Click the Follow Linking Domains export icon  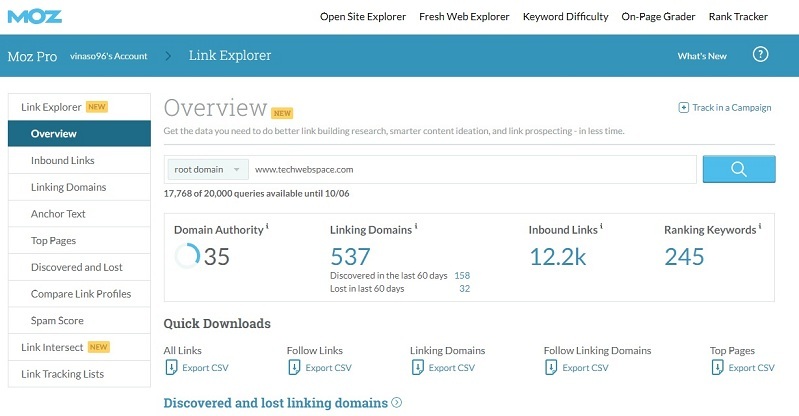click(550, 368)
